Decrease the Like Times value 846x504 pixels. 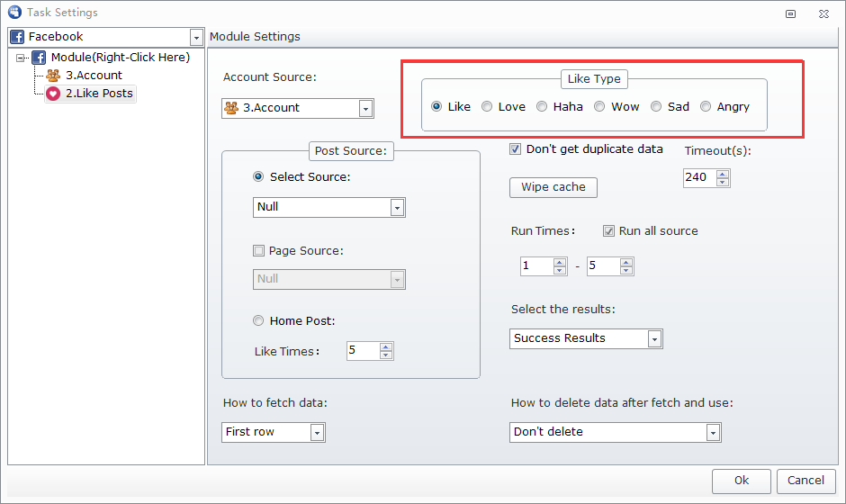click(x=386, y=355)
